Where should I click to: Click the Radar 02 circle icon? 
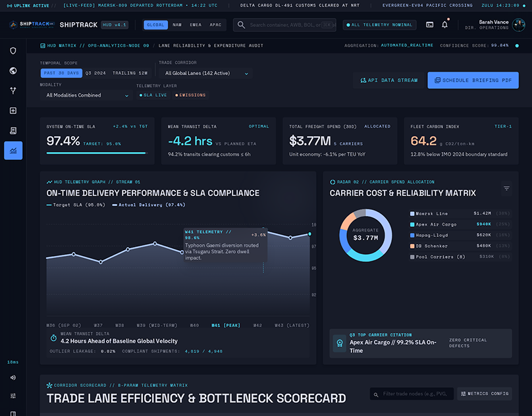tap(332, 182)
